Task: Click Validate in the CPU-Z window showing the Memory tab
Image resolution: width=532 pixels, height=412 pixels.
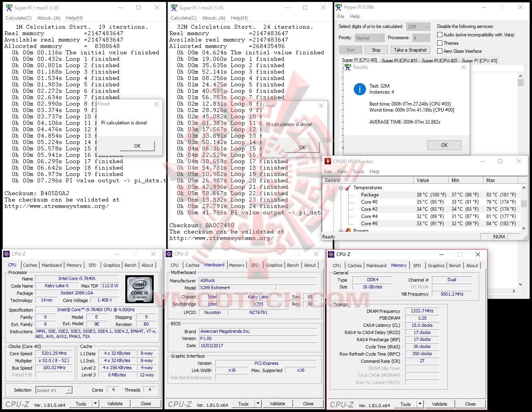Action: tap(440, 404)
